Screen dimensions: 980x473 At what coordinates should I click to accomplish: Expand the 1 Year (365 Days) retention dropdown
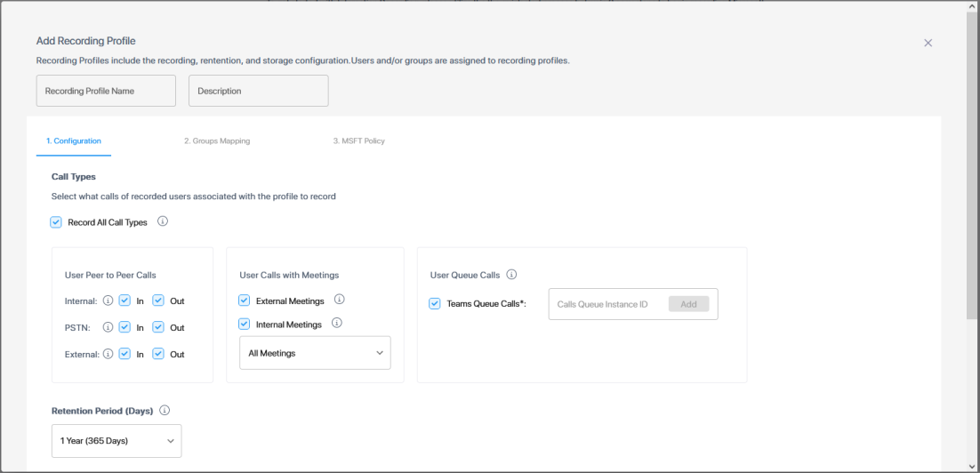(x=116, y=441)
